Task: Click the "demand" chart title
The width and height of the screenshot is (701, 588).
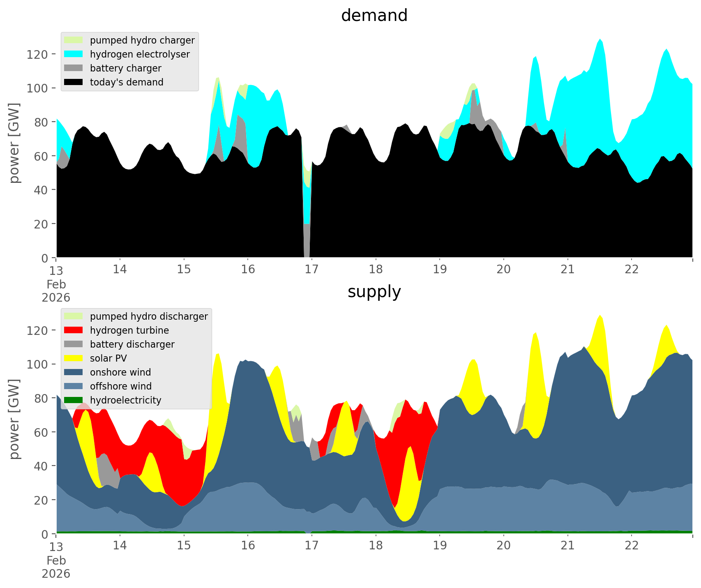Action: coord(374,16)
